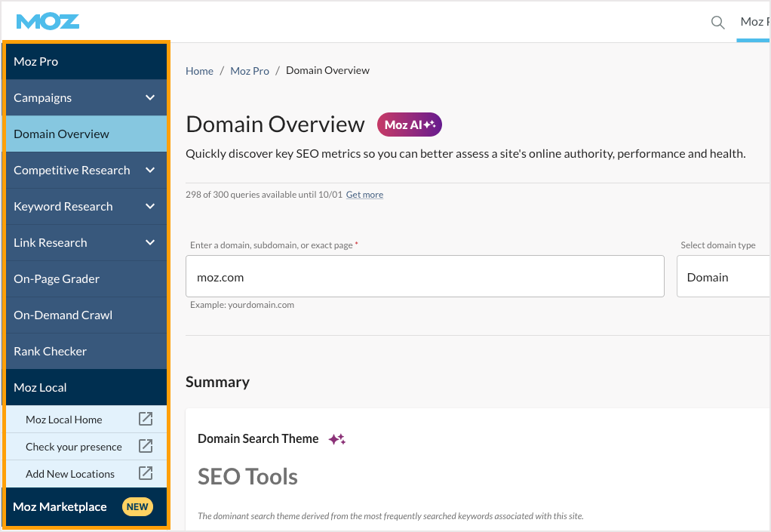Click external link icon beside Moz Local Home

pyautogui.click(x=146, y=420)
